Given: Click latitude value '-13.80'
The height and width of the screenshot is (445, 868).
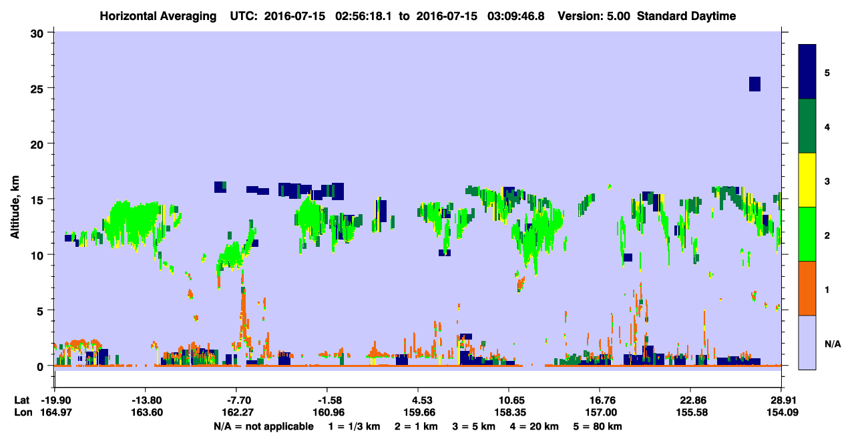Looking at the screenshot, I should 146,400.
